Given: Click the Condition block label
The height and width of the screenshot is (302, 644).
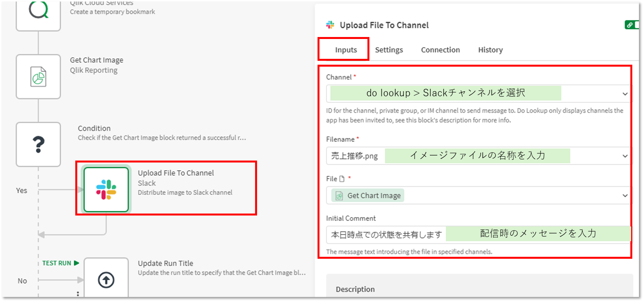Looking at the screenshot, I should [x=94, y=128].
